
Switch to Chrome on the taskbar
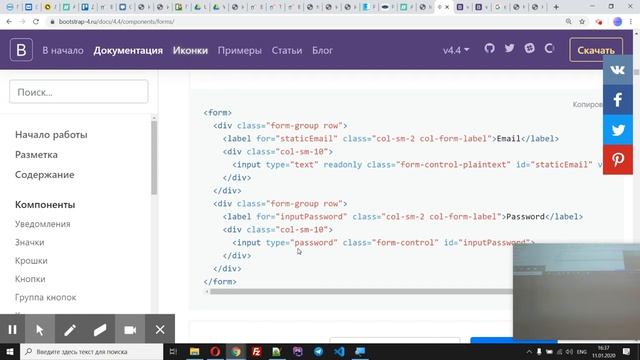coord(236,351)
